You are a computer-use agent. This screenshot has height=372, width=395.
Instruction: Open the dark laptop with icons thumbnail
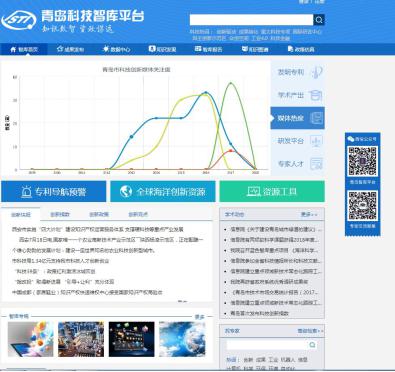tap(132, 339)
